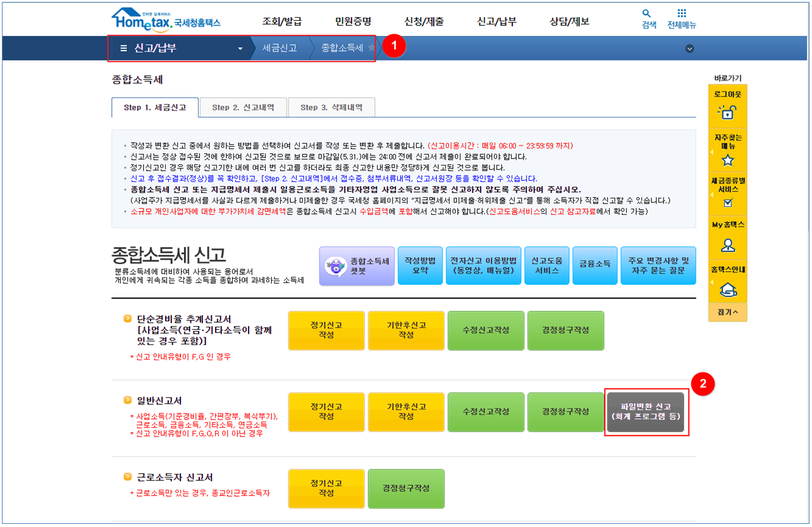Open the 조회/발급 menu
812x527 pixels.
coord(282,21)
